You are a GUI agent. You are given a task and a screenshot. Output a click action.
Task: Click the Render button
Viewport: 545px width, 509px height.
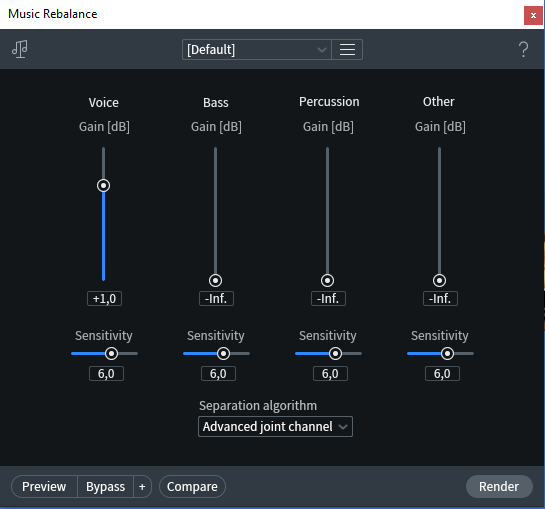[499, 486]
